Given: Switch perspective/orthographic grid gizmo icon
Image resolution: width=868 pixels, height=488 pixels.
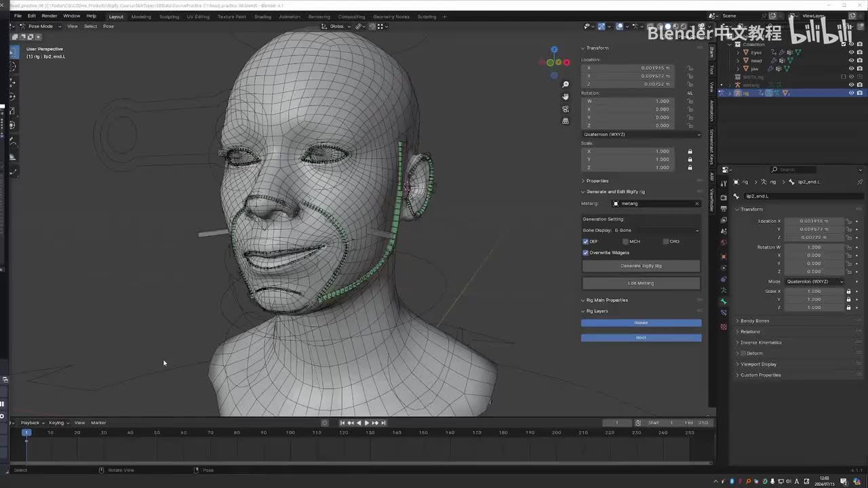Looking at the screenshot, I should point(566,121).
